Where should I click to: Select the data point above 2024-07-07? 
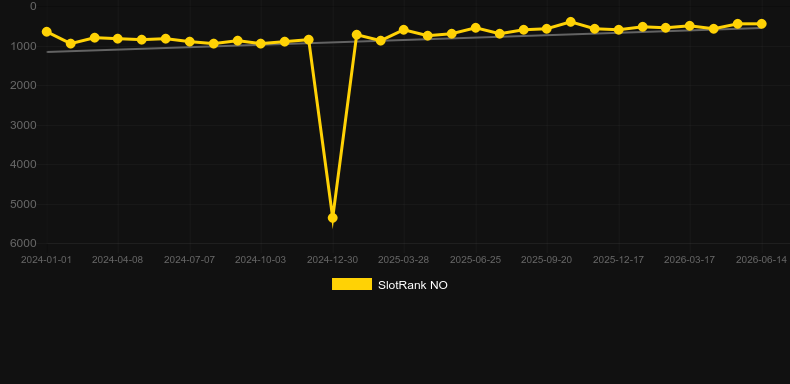(x=189, y=42)
